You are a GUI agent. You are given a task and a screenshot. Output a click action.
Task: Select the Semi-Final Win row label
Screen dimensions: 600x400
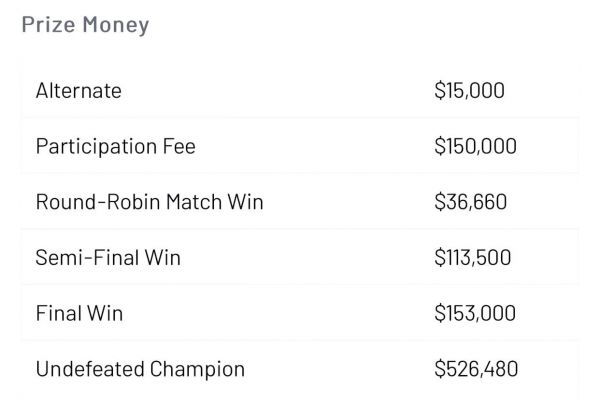point(108,257)
